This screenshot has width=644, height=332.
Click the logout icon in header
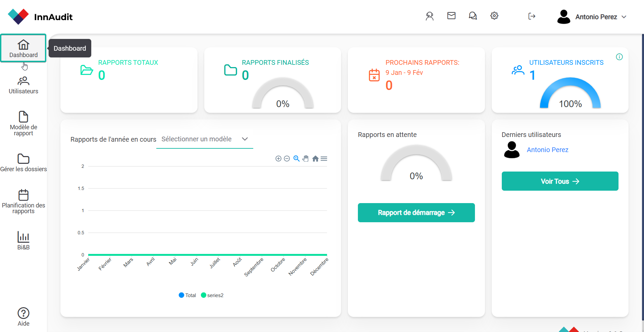pyautogui.click(x=532, y=16)
